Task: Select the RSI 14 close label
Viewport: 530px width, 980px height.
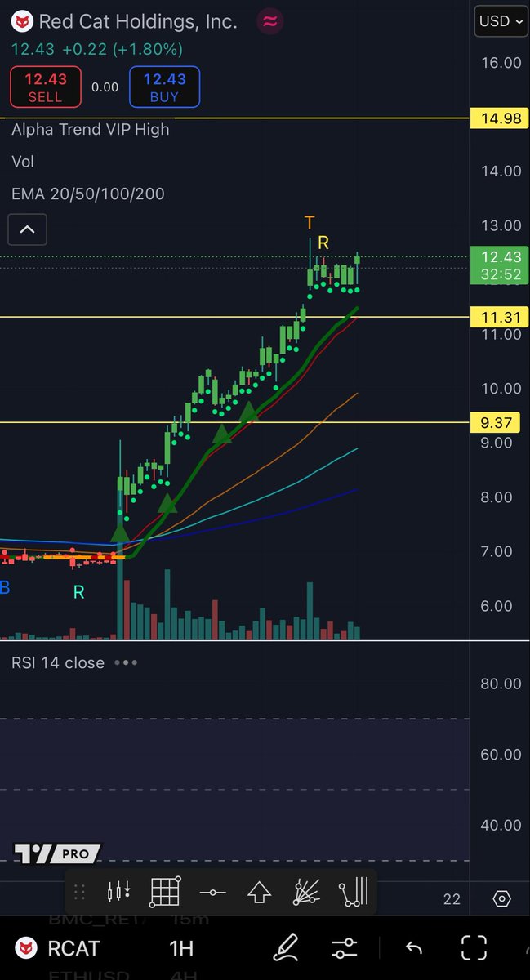Action: (58, 662)
